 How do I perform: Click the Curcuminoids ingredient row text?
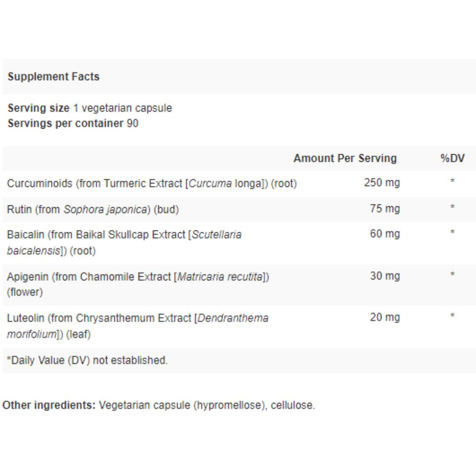click(152, 184)
